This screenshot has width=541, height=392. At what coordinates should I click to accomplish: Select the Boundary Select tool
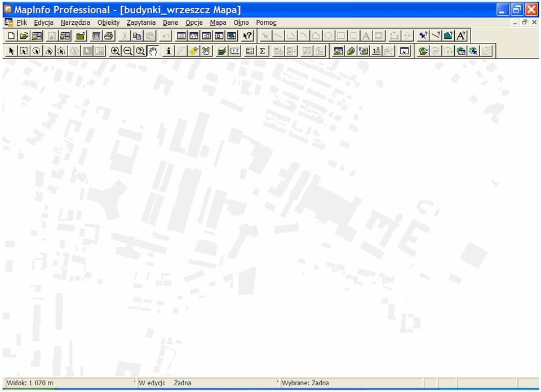[x=61, y=51]
